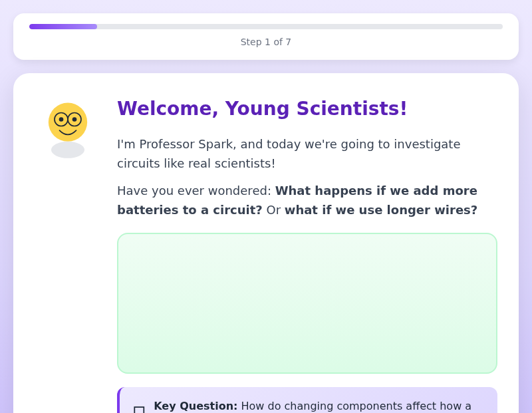The image size is (532, 413).
Task: Click the filled purple part of the progress bar
Action: [63, 27]
